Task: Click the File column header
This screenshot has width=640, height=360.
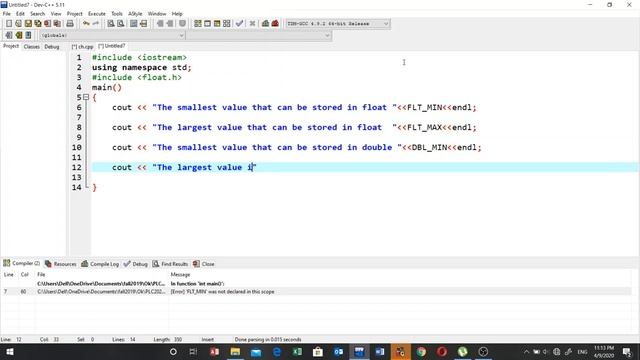Action: point(41,274)
